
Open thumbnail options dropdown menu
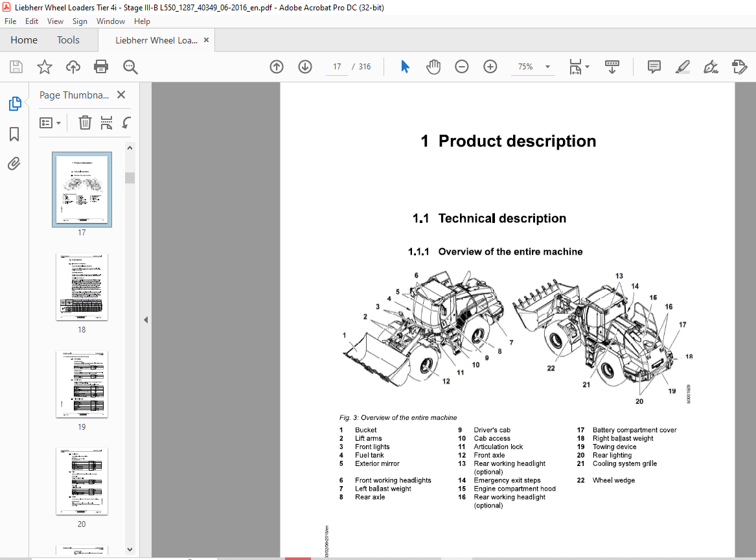click(50, 122)
